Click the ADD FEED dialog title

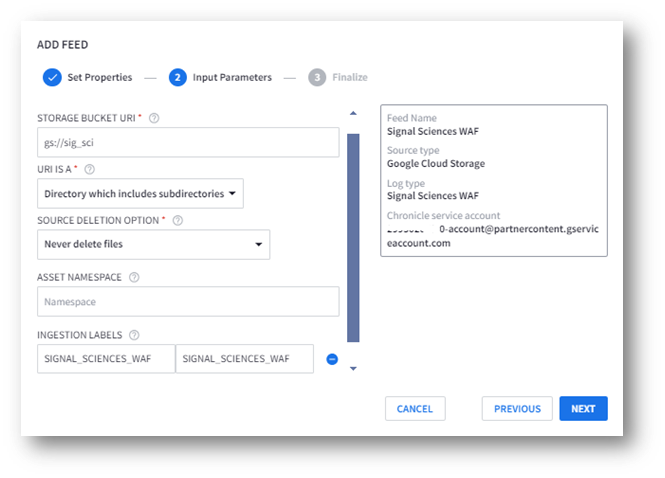(x=62, y=45)
